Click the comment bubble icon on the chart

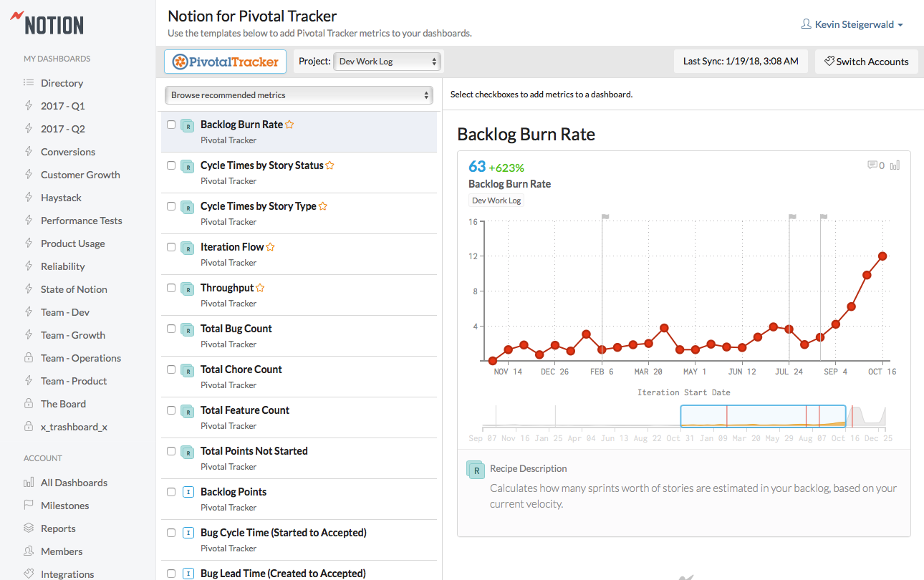(872, 165)
